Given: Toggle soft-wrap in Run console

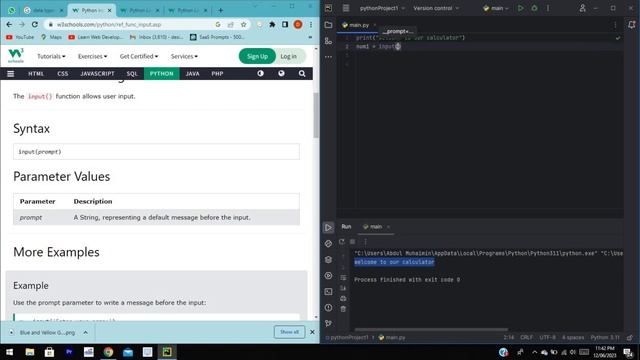Looking at the screenshot, I should click(x=343, y=278).
